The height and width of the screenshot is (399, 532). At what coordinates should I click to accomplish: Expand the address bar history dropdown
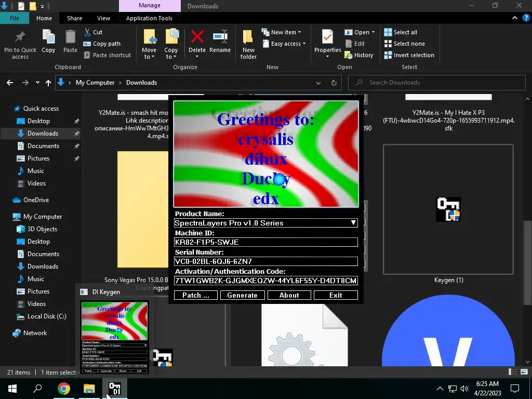[318, 83]
